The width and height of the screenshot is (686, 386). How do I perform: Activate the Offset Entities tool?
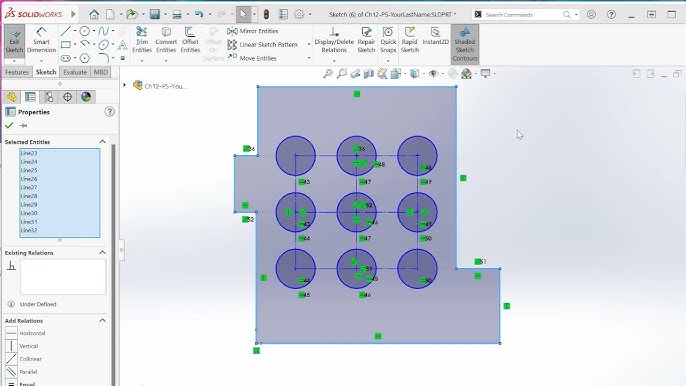click(190, 40)
